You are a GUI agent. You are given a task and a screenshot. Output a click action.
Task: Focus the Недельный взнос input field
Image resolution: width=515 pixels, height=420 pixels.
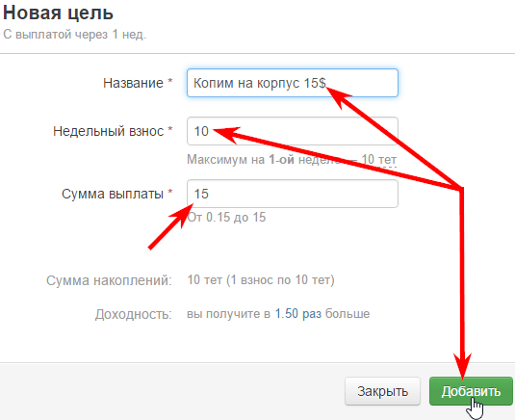click(293, 131)
